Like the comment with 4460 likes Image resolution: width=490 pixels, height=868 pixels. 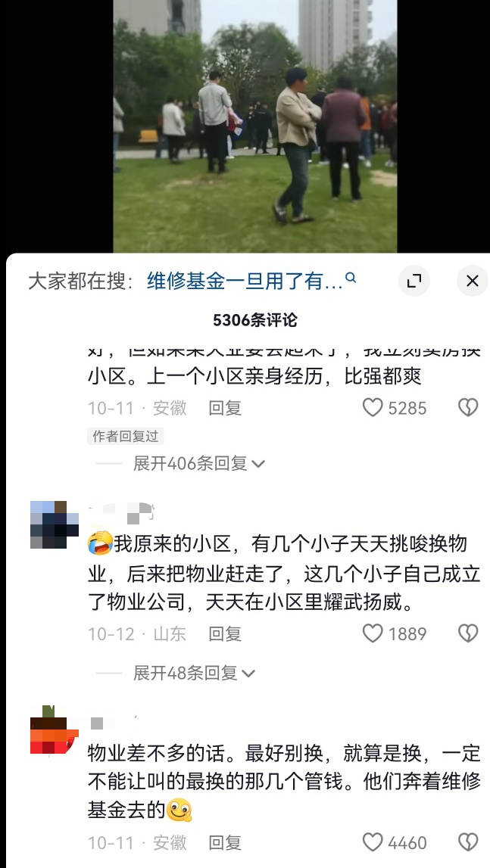[x=373, y=842]
